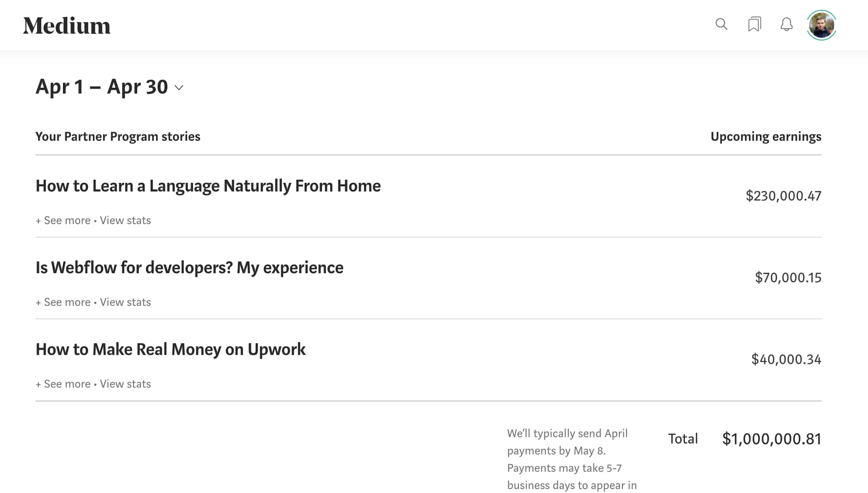868x493 pixels.
Task: Select View stats for the language story
Action: tap(125, 220)
